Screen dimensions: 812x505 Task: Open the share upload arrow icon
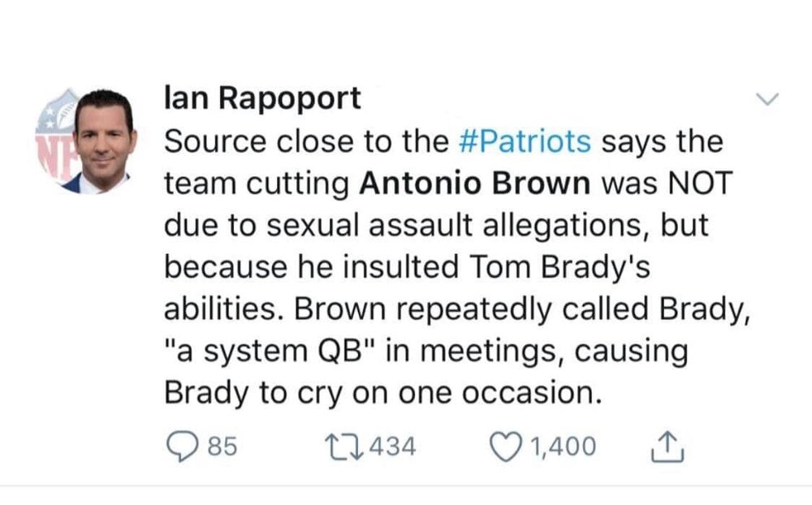[667, 447]
